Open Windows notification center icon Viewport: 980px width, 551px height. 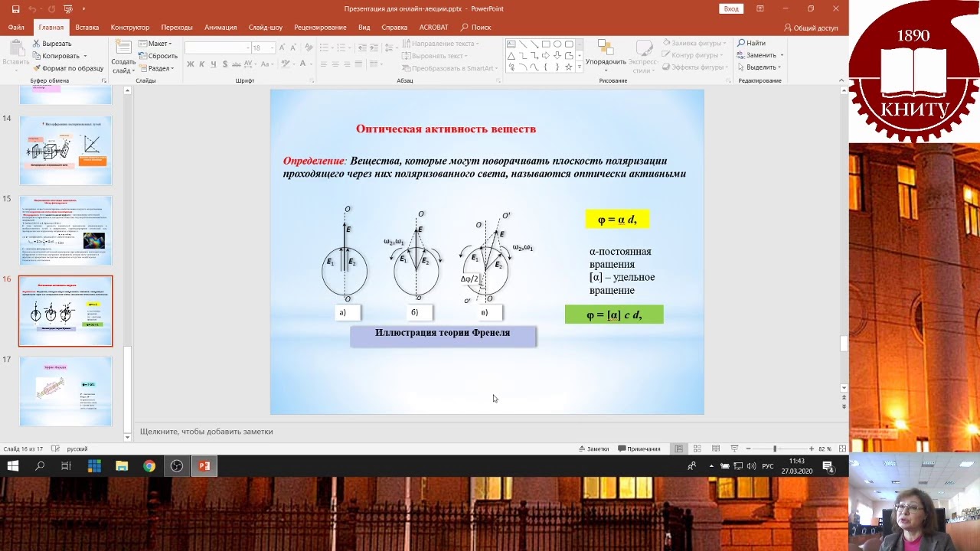tap(828, 466)
